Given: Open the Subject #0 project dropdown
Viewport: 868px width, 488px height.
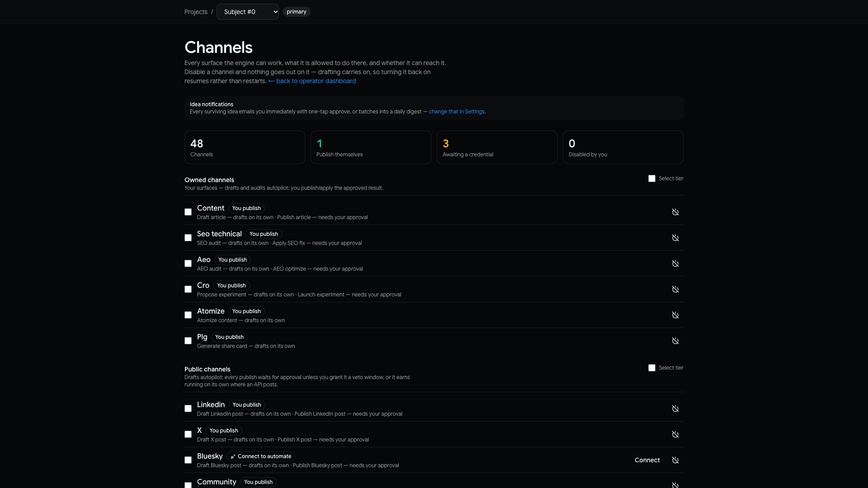Looking at the screenshot, I should (x=248, y=12).
